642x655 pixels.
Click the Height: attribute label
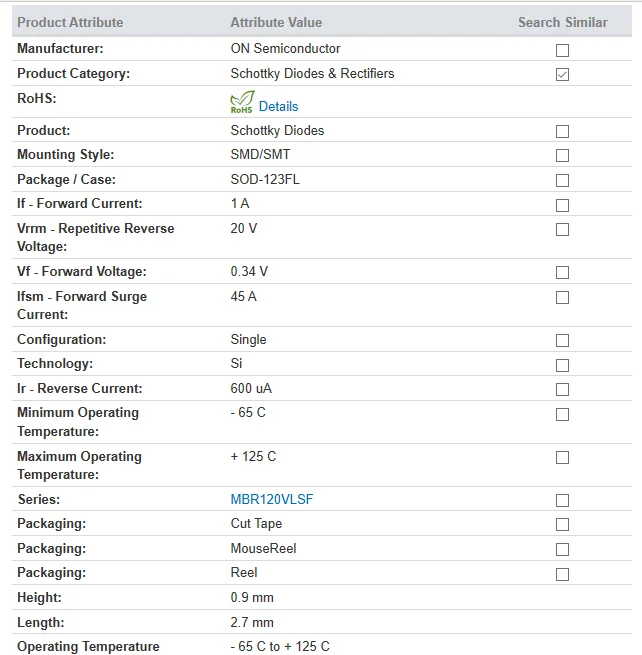point(39,597)
